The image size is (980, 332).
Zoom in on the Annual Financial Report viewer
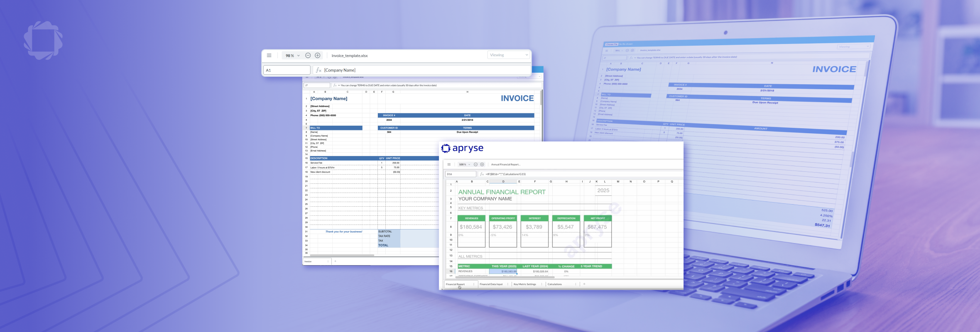click(x=482, y=164)
